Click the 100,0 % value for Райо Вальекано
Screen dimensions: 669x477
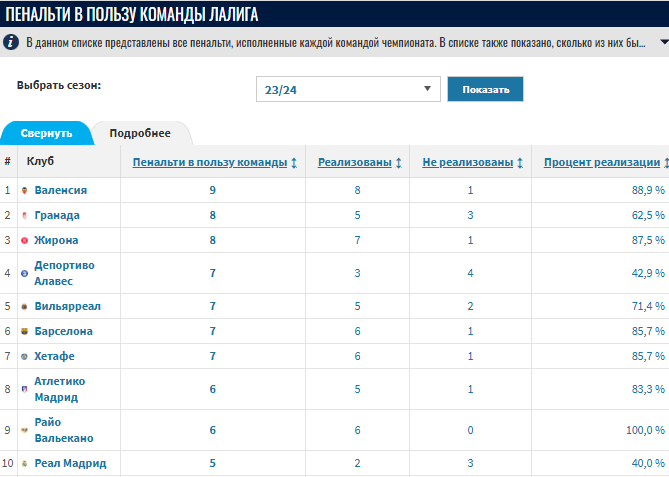pyautogui.click(x=646, y=430)
